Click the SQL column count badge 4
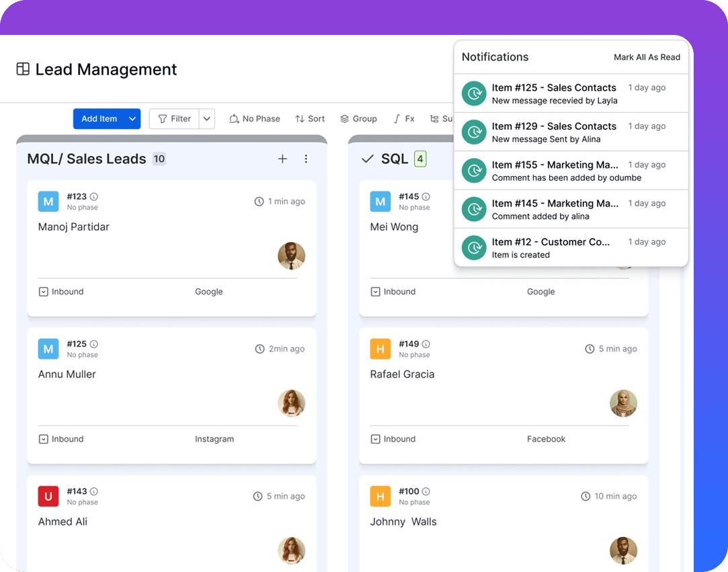Viewport: 728px width, 572px height. click(420, 159)
